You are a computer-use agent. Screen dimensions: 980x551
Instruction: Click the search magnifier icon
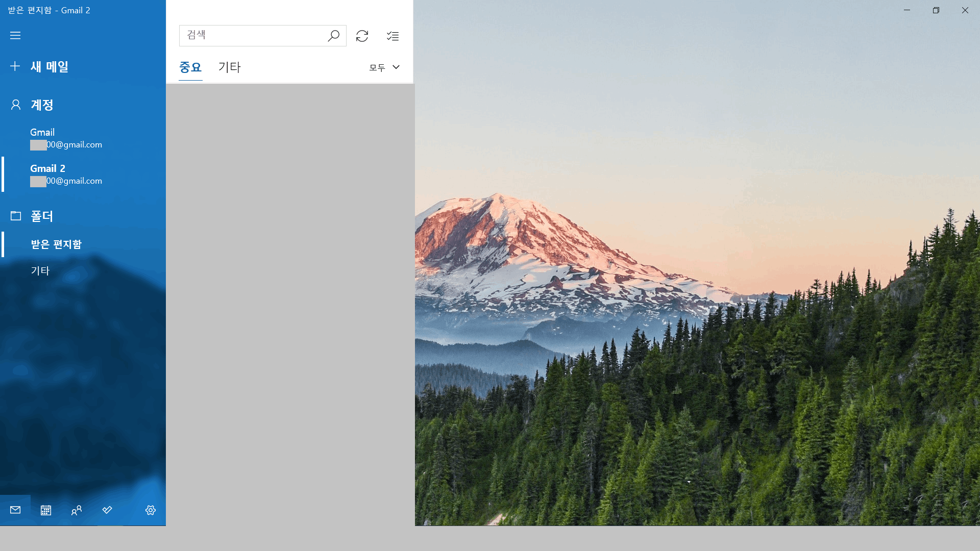coord(333,36)
